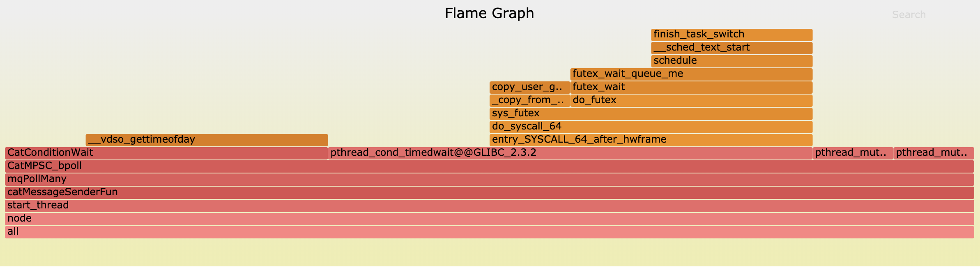Zoom into __vdso_gettimeofday frame
980x268 pixels.
[x=207, y=140]
